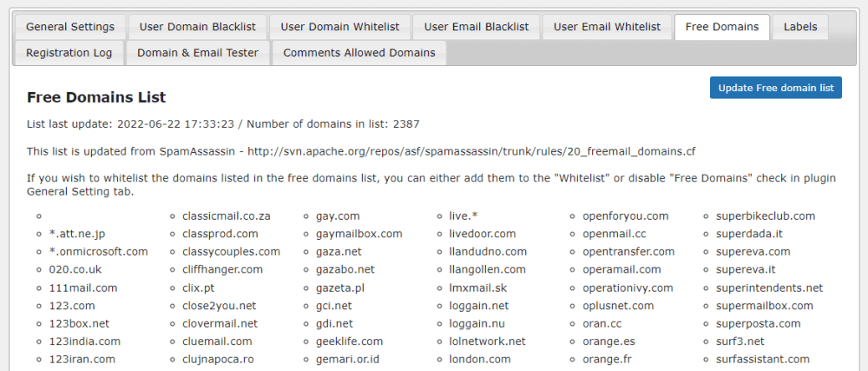The width and height of the screenshot is (868, 371).
Task: Click the SpamAssassin source URL text
Action: [471, 152]
